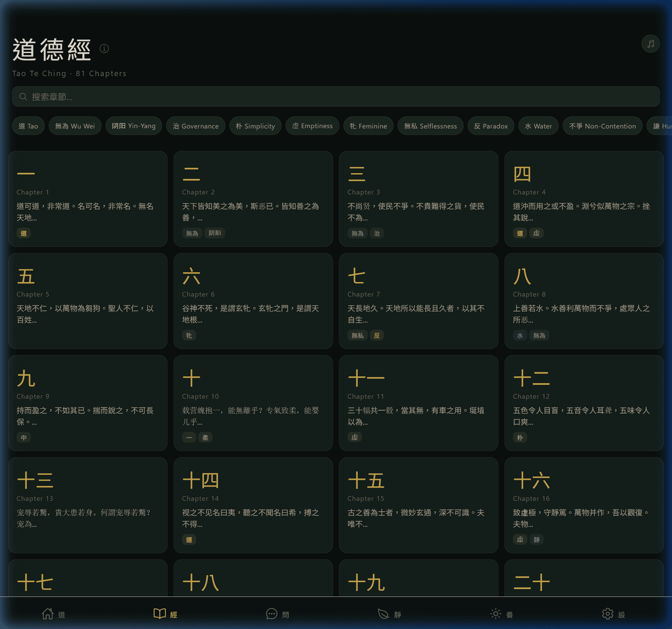Click the 十一 numeral of Chapter 11
672x629 pixels.
[x=366, y=378]
